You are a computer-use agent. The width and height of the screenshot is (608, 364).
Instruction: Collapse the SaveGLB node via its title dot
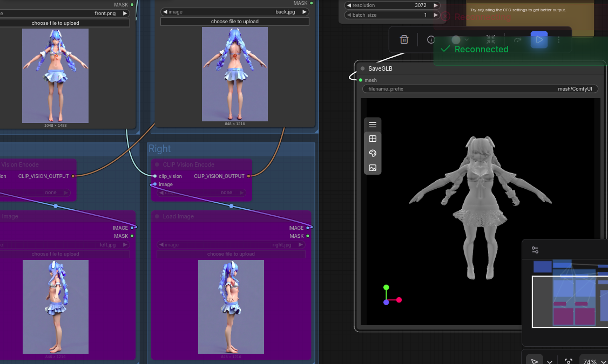pyautogui.click(x=363, y=68)
